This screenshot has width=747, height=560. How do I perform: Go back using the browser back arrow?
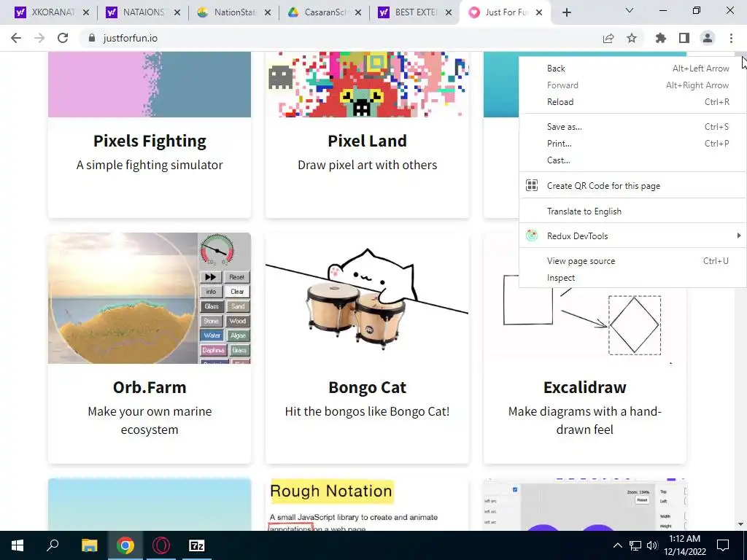click(x=16, y=38)
